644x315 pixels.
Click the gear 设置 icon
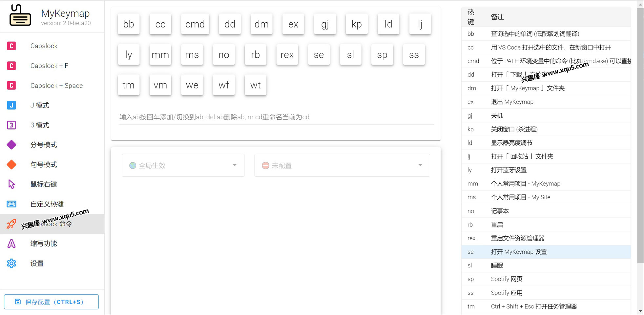pyautogui.click(x=11, y=263)
